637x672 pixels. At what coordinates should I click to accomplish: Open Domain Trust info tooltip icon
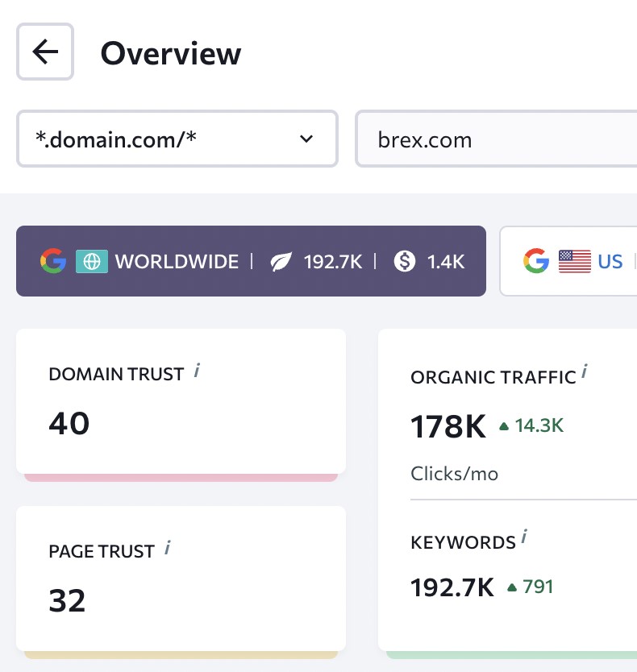click(x=197, y=371)
